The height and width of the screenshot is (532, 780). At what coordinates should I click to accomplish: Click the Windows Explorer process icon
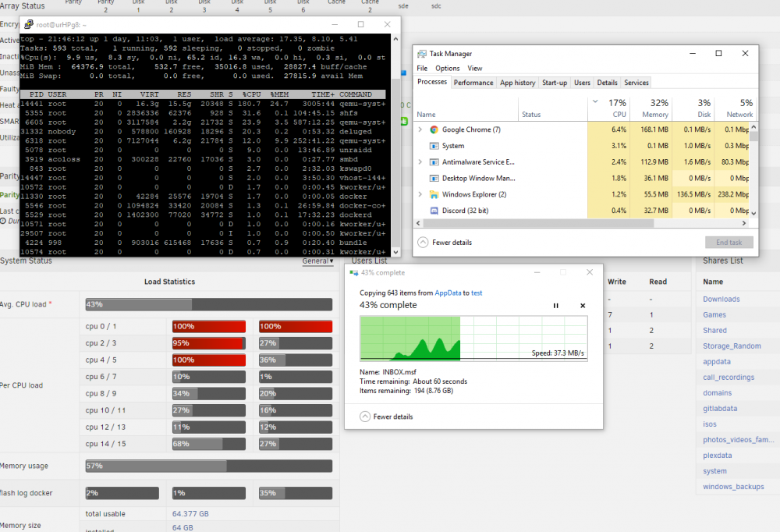pos(434,194)
